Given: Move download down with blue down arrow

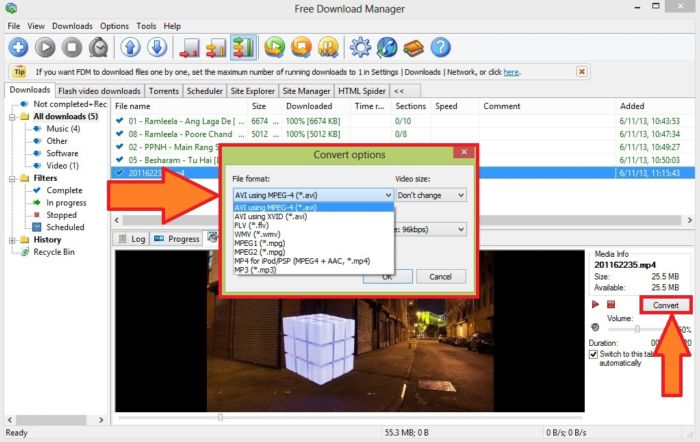Looking at the screenshot, I should pyautogui.click(x=157, y=47).
